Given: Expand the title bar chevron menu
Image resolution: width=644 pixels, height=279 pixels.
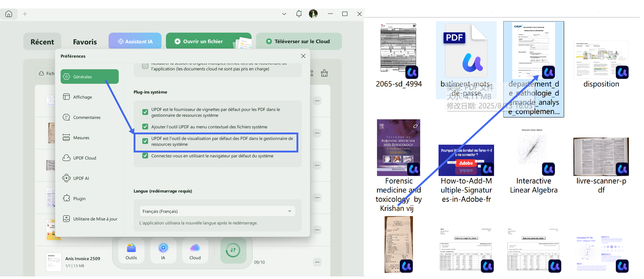Looking at the screenshot, I should click(284, 14).
